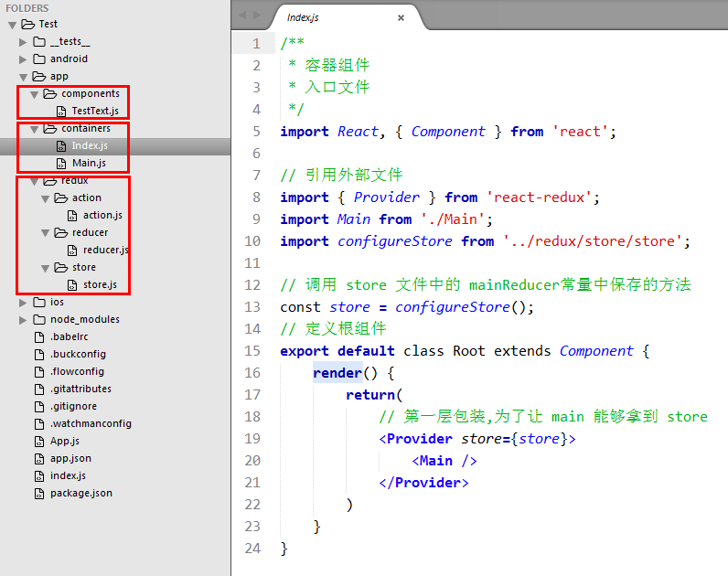Click './Main' string on line 9
The height and width of the screenshot is (576, 728).
[452, 219]
